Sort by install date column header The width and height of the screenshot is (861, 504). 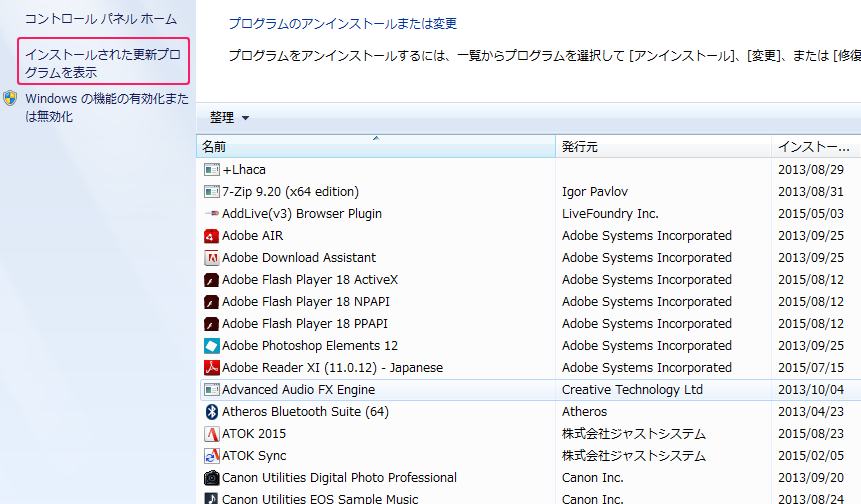tap(816, 147)
